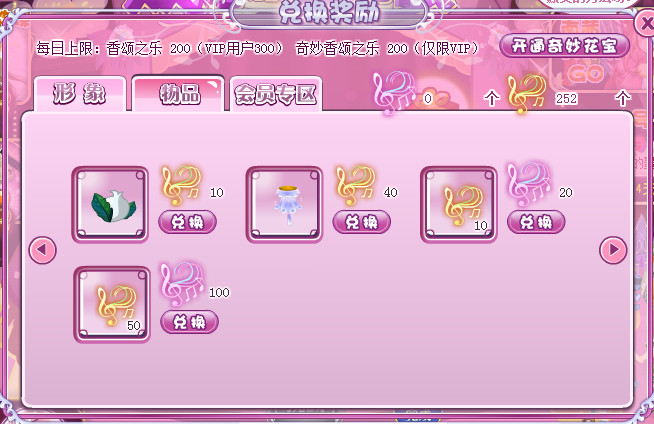Click pink note price icon showing 100

[x=183, y=285]
